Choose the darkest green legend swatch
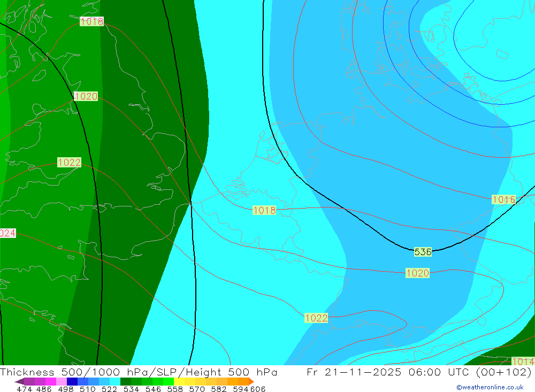Screen dimensions: 535x392 (126, 381)
